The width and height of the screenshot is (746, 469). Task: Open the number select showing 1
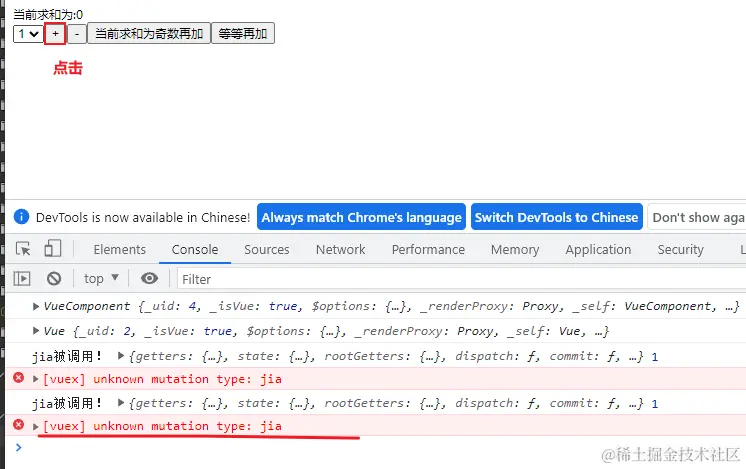[x=28, y=34]
